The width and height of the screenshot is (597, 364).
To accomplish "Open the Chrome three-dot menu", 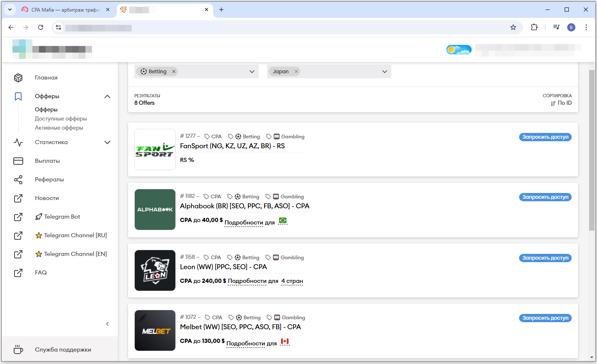I will 586,27.
